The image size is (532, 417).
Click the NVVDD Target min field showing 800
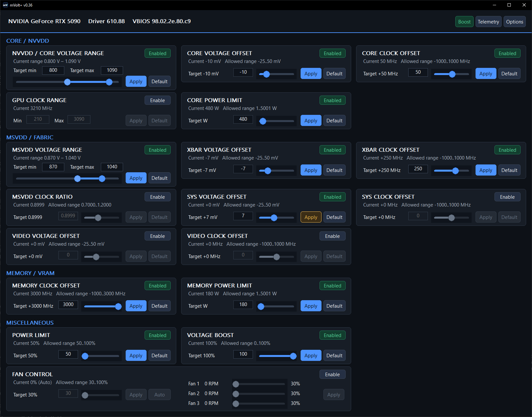coord(53,70)
